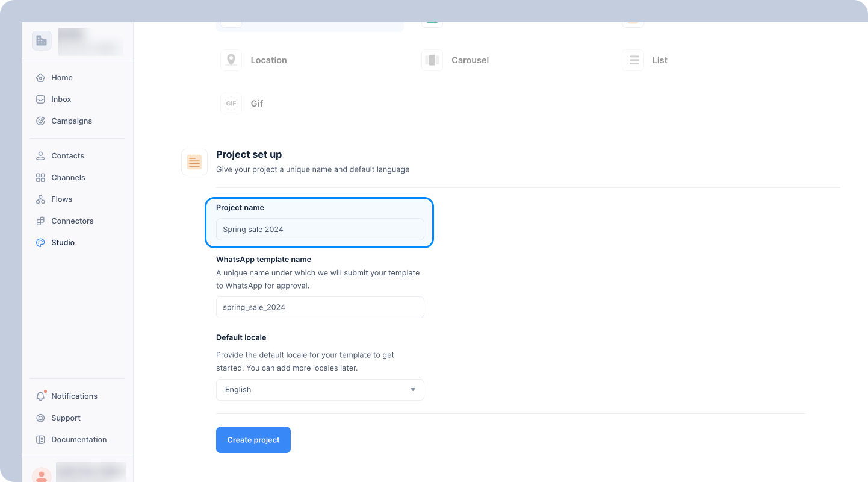
Task: Click the Home icon in sidebar
Action: point(40,78)
